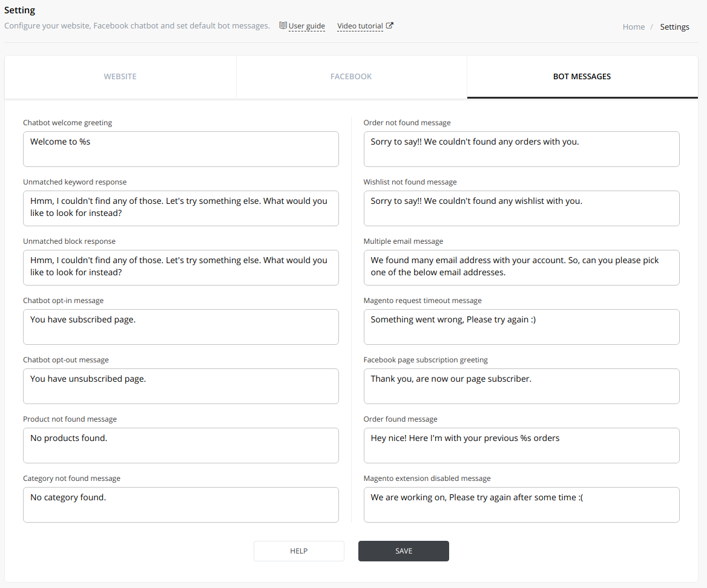707x588 pixels.
Task: Click the 'Unmatched keyword response' label
Action: coord(75,182)
